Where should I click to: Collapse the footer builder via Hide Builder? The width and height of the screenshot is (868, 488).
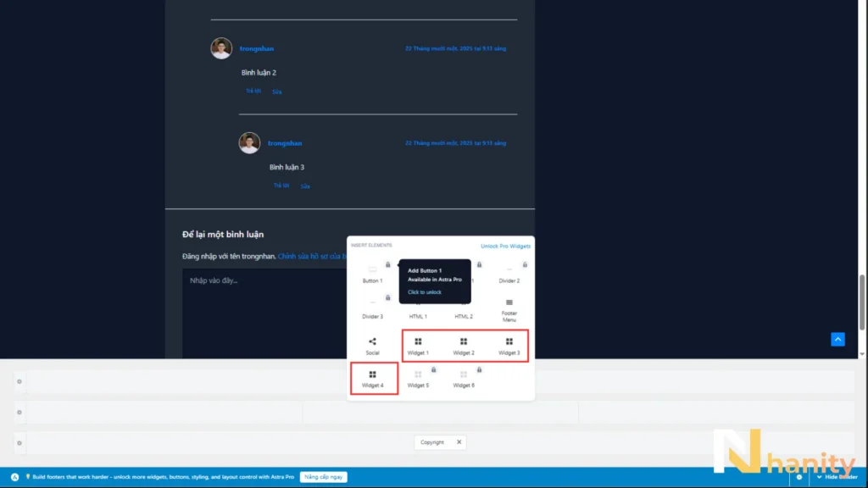click(x=837, y=477)
